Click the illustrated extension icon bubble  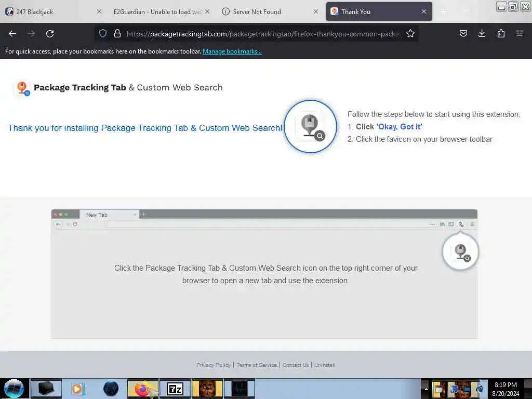[x=460, y=252]
